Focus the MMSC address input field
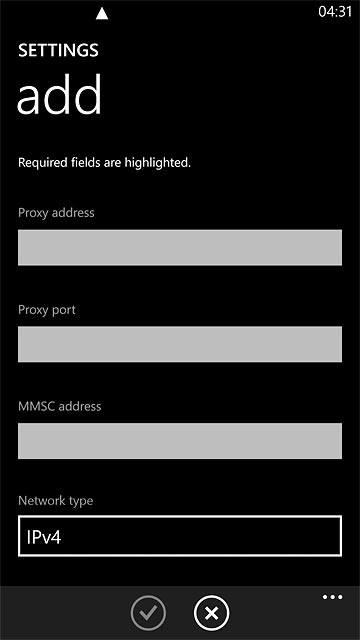 [x=180, y=441]
